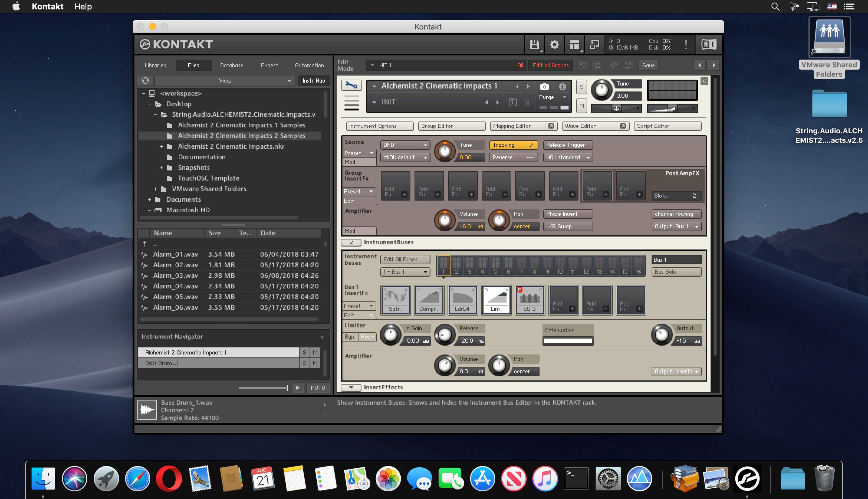
Task: Exit edit mode with the wrench icon
Action: tap(351, 85)
